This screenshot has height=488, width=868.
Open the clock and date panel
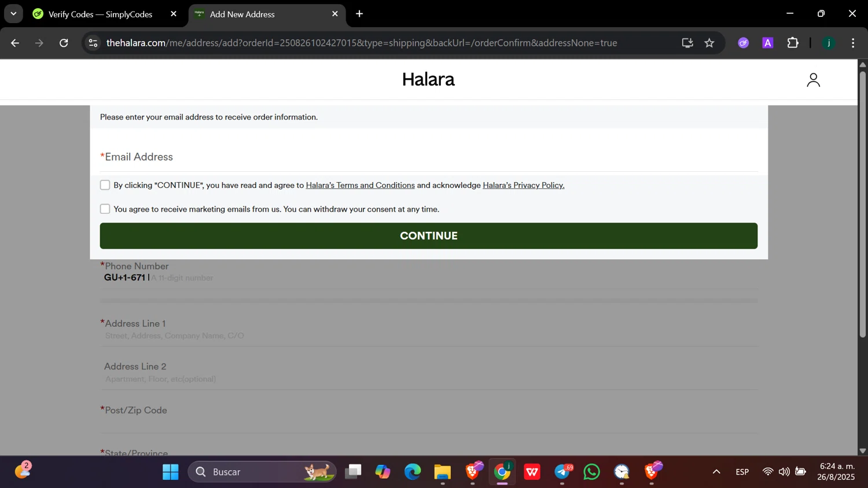point(836,472)
